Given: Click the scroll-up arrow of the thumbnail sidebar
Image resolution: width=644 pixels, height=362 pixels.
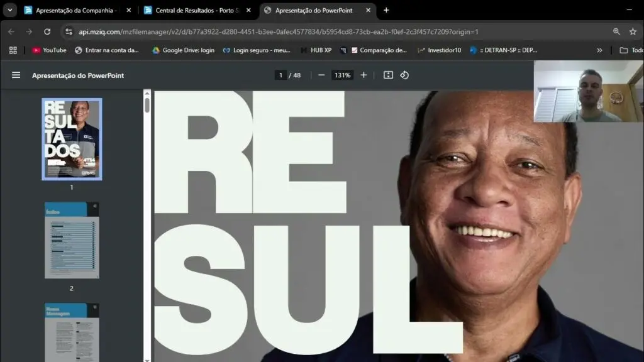Looking at the screenshot, I should click(x=147, y=93).
